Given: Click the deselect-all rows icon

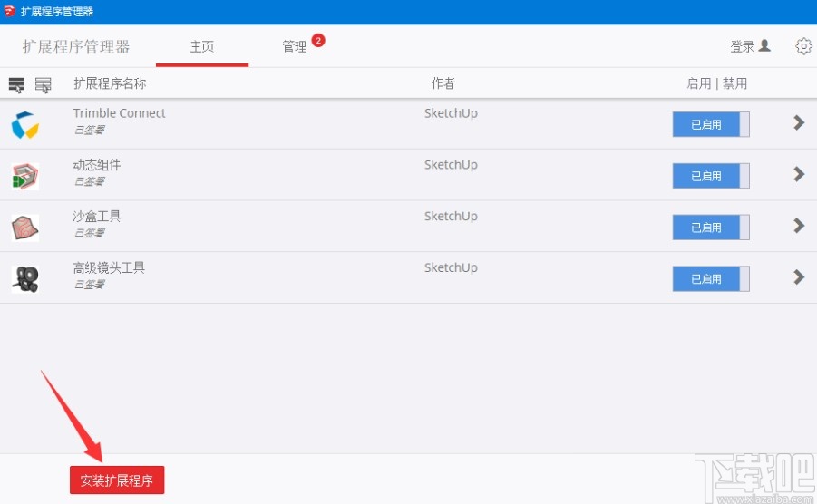Looking at the screenshot, I should [44, 84].
